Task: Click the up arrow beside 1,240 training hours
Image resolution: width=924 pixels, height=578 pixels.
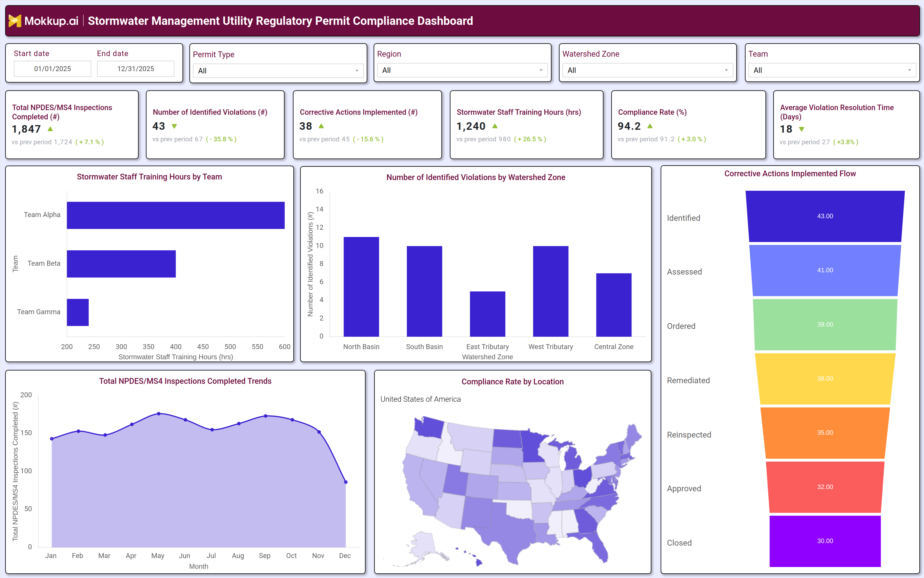Action: coord(495,126)
